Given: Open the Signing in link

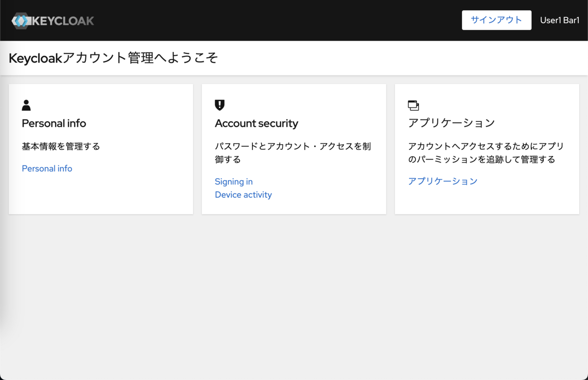Looking at the screenshot, I should click(x=234, y=182).
